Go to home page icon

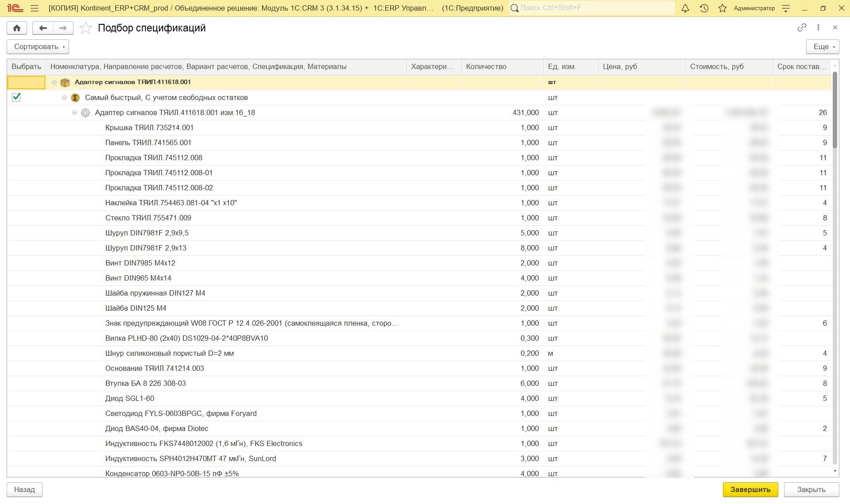click(17, 28)
